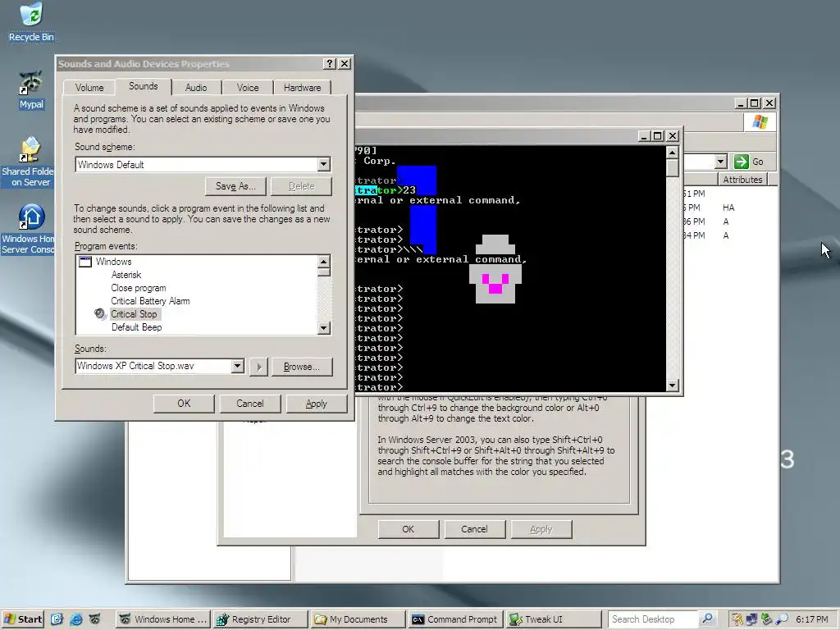The image size is (840, 630).
Task: Click the first system tray icon
Action: (737, 619)
